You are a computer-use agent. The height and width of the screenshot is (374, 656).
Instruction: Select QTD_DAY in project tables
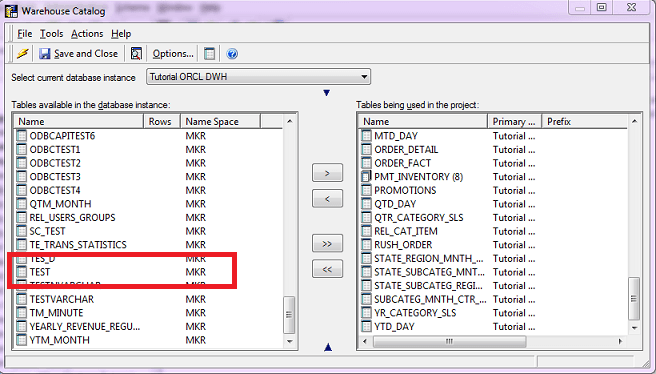pos(395,204)
